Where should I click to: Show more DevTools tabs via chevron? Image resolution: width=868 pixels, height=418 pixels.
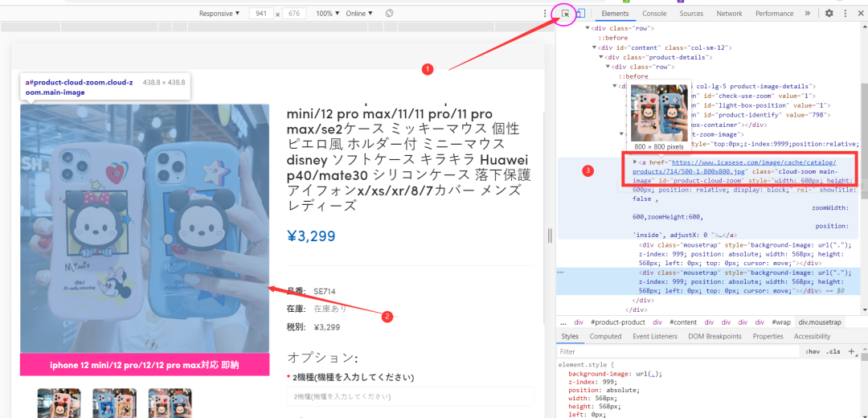[807, 14]
